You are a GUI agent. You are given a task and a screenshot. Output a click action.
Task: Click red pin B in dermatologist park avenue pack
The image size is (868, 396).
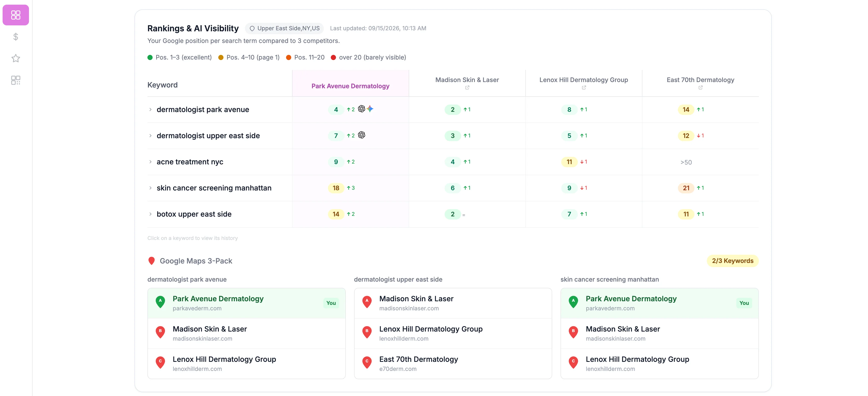(160, 332)
